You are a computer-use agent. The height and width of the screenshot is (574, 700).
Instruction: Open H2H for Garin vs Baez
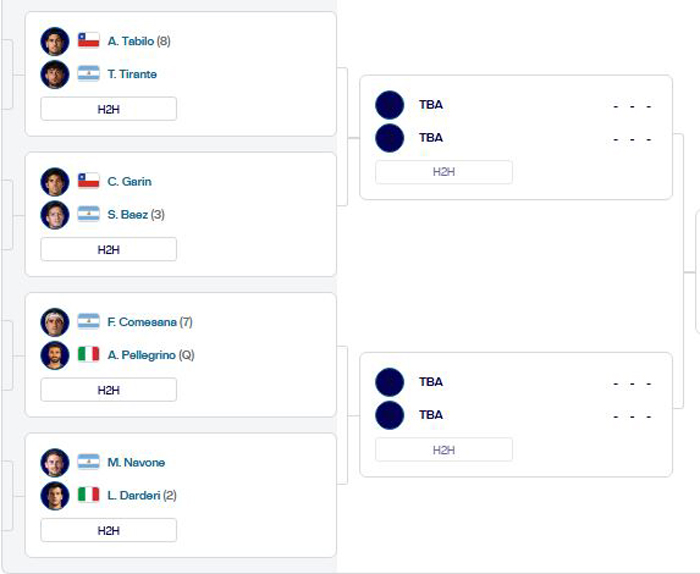(108, 249)
